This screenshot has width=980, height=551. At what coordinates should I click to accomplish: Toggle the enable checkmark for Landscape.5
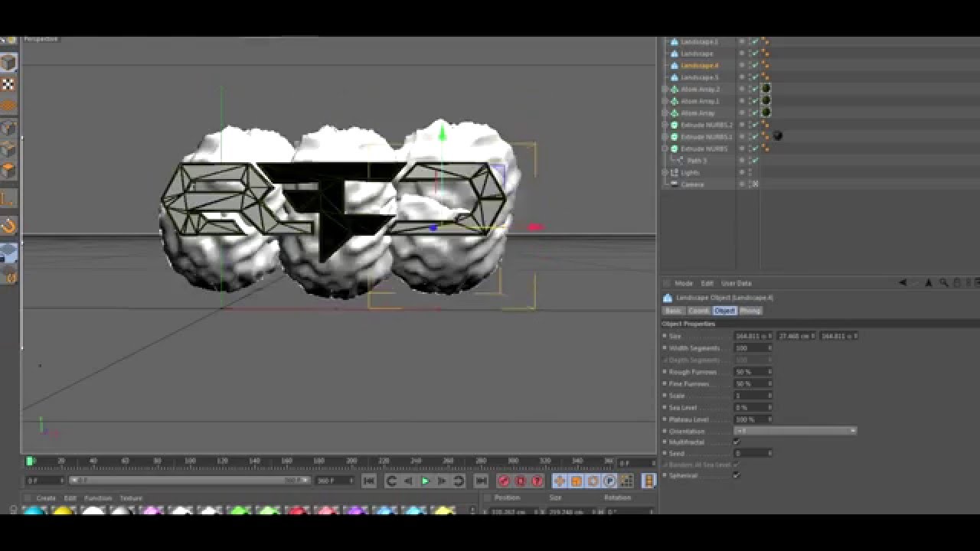coord(753,77)
